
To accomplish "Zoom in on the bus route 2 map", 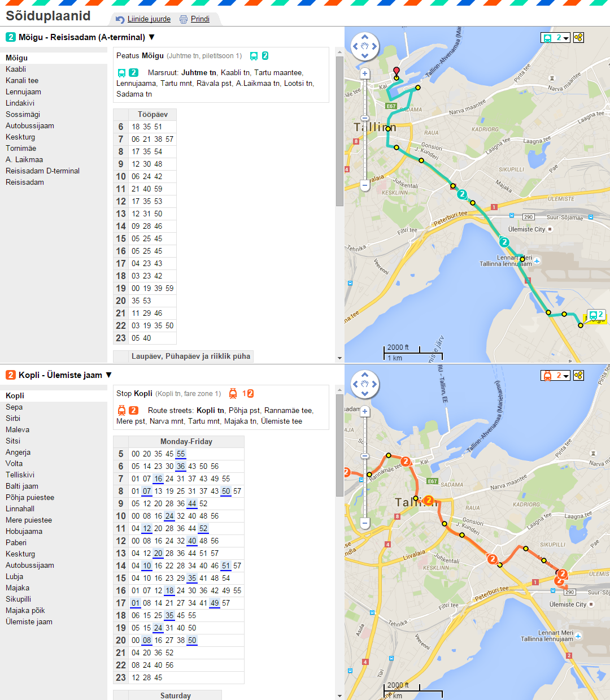I will coord(365,73).
